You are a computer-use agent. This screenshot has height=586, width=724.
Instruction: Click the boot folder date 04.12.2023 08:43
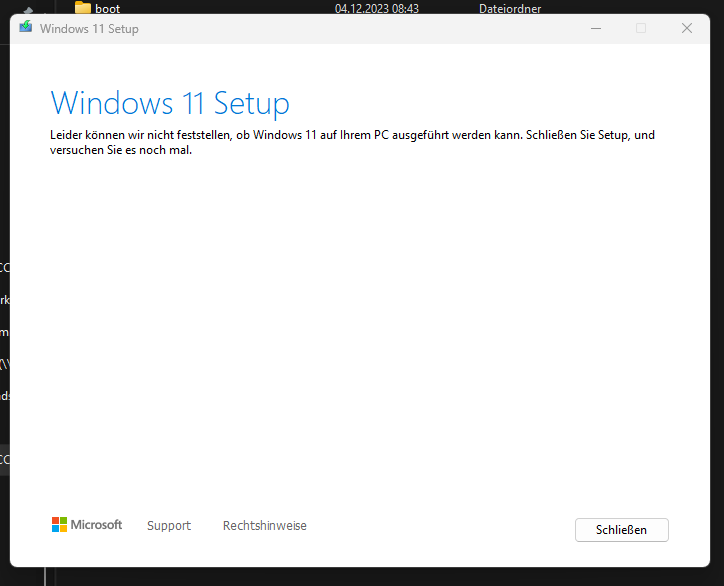coord(377,8)
